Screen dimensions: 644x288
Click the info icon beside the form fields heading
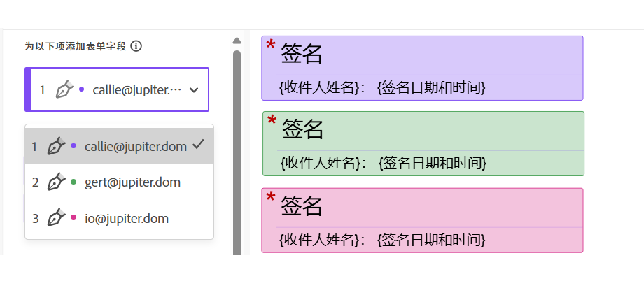[136, 46]
